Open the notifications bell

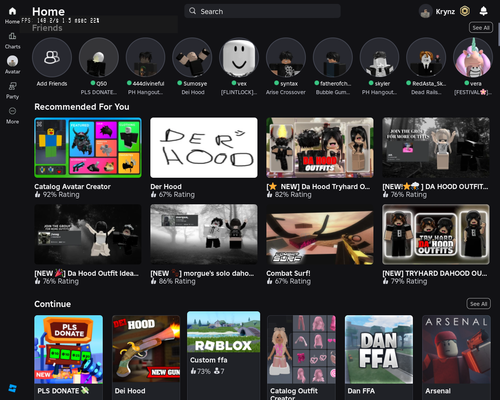tap(483, 11)
